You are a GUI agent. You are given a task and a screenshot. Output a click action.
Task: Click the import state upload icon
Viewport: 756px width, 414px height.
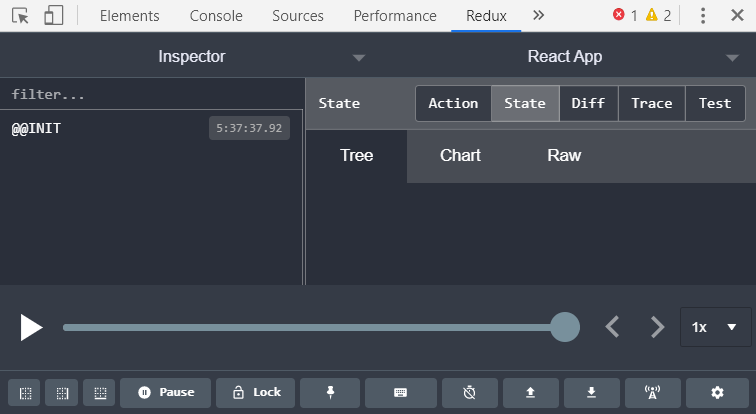coord(530,393)
